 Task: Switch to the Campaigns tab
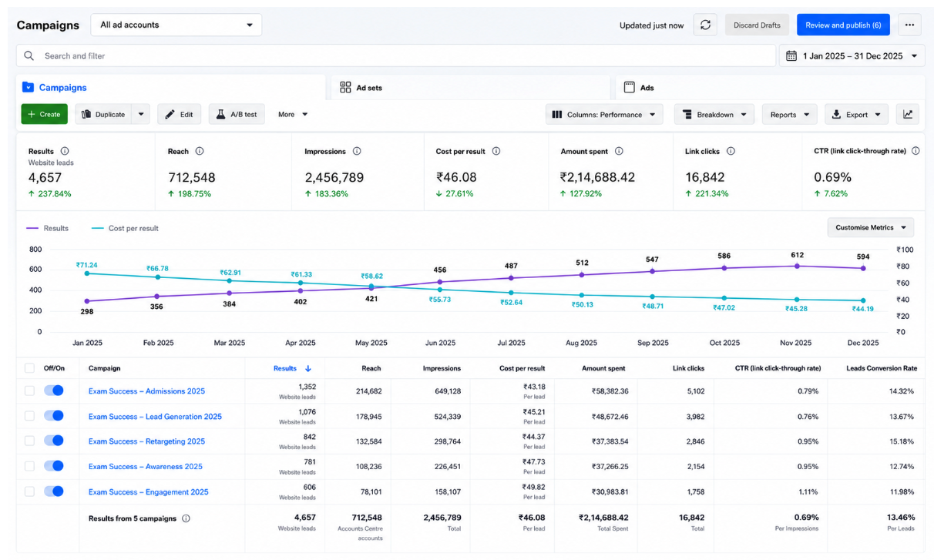(x=171, y=87)
